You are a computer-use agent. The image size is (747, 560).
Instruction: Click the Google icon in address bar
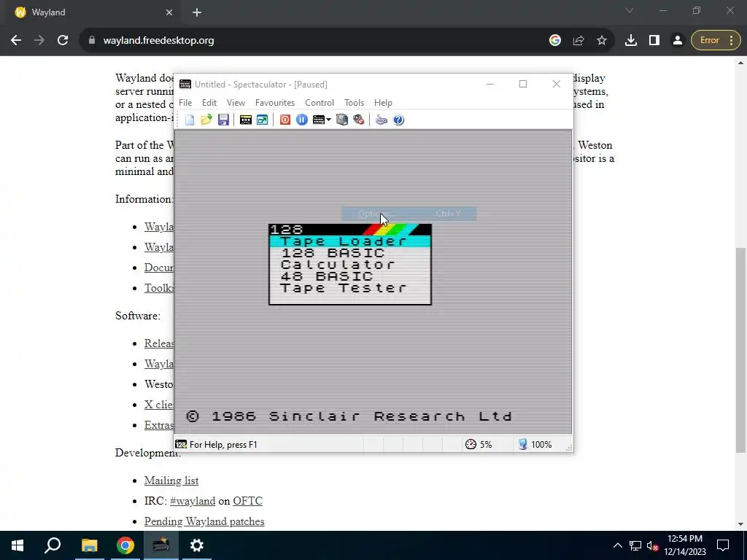[555, 41]
